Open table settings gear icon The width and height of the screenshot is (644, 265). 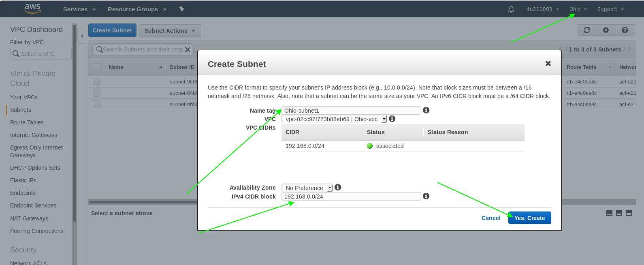(x=606, y=30)
